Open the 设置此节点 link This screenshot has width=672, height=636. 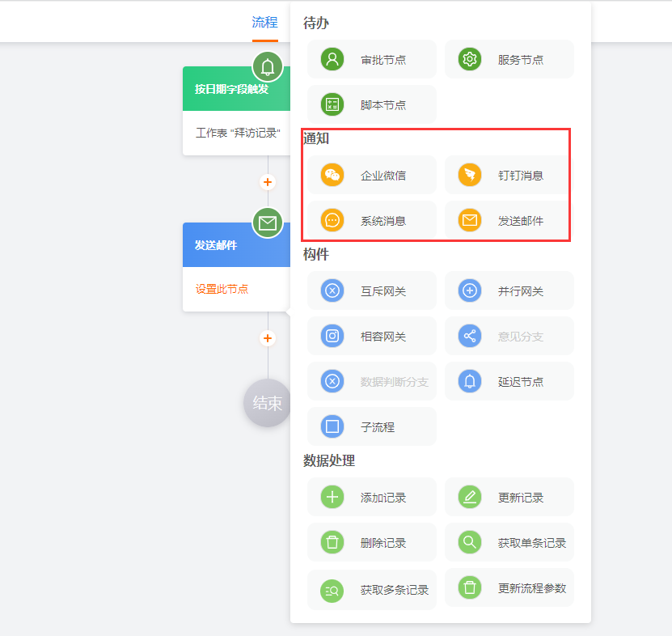[222, 289]
